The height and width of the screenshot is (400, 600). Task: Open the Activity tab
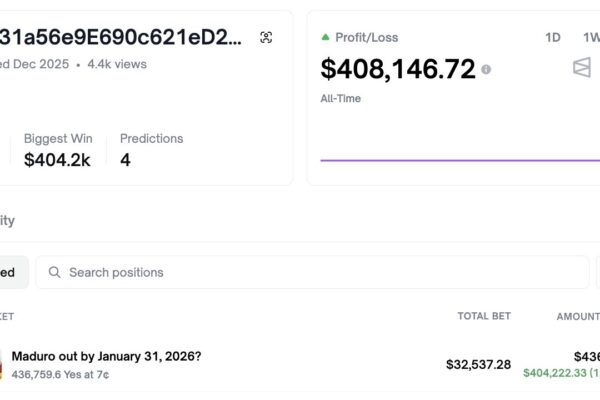pyautogui.click(x=6, y=220)
